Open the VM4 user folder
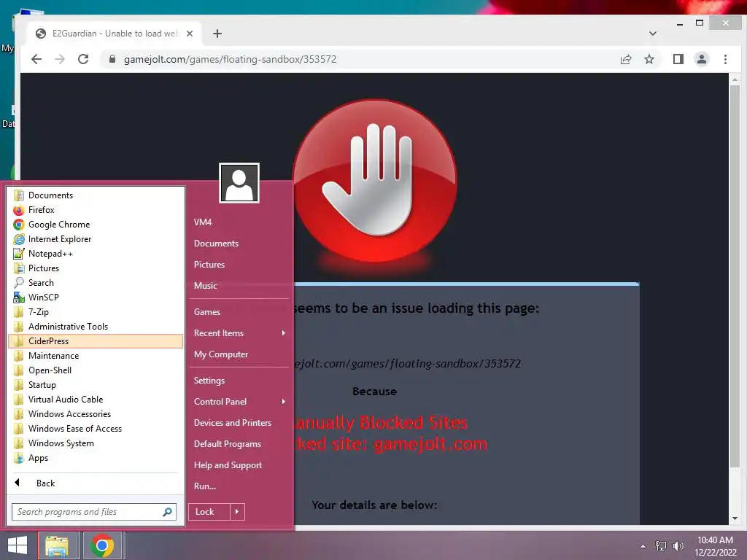 (x=239, y=222)
